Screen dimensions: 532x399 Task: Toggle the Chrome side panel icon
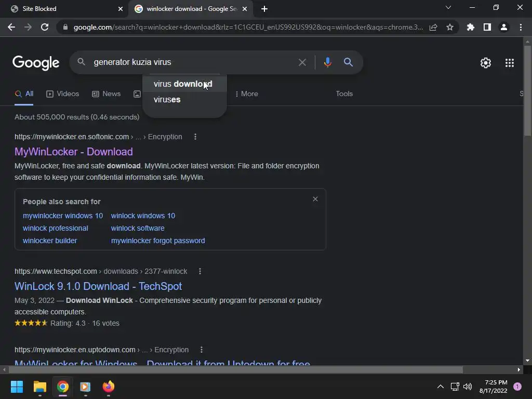pyautogui.click(x=487, y=27)
